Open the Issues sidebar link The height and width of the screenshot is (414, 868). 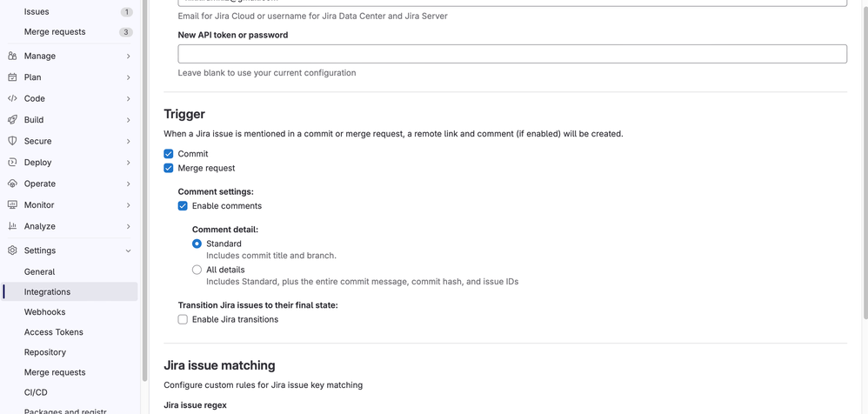pyautogui.click(x=37, y=12)
